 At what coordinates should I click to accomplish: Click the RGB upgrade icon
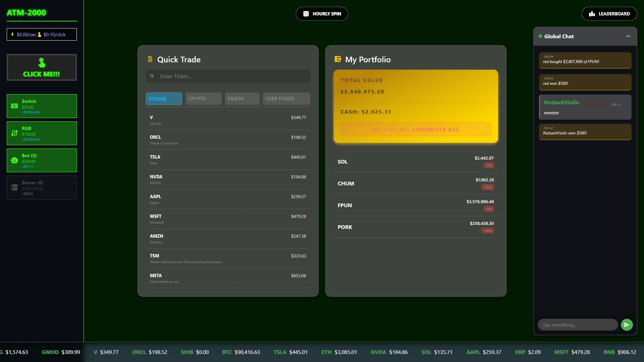pos(14,133)
